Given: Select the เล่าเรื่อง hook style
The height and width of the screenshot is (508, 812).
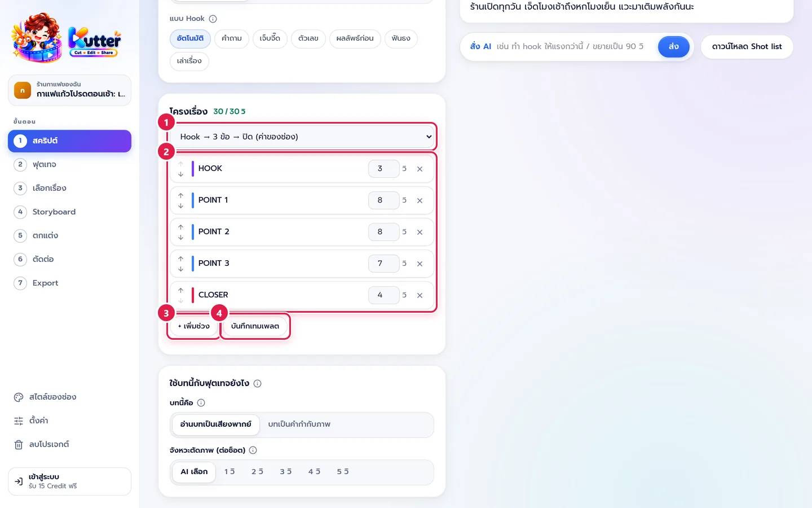Looking at the screenshot, I should coord(189,61).
